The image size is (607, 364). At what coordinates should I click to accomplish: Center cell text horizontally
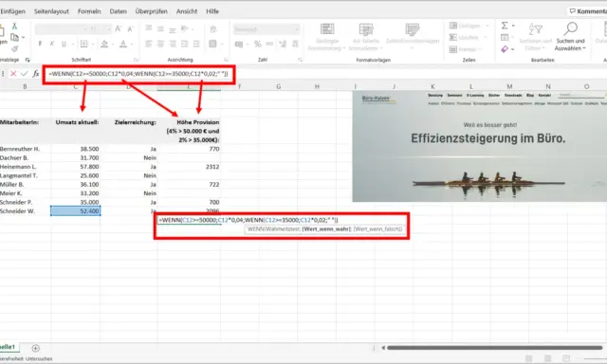160,44
